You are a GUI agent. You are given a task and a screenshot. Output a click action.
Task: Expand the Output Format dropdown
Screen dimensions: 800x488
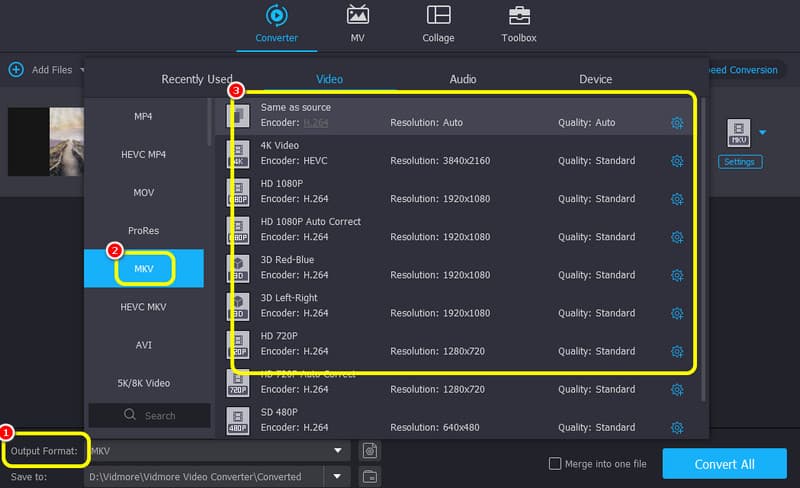338,451
